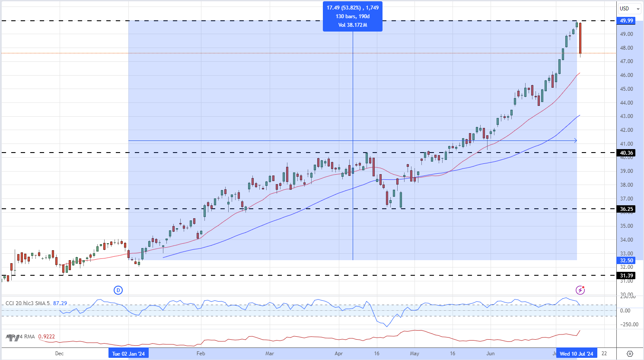644x360 pixels.
Task: Click the measurement tooltip showing 17.49 (53.82%)
Action: coord(353,16)
